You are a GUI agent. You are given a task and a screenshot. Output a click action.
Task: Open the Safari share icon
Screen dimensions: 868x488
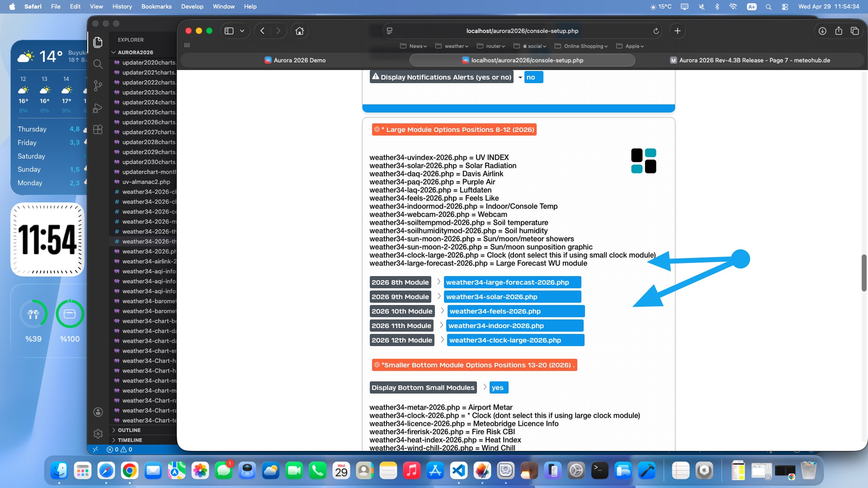point(839,31)
